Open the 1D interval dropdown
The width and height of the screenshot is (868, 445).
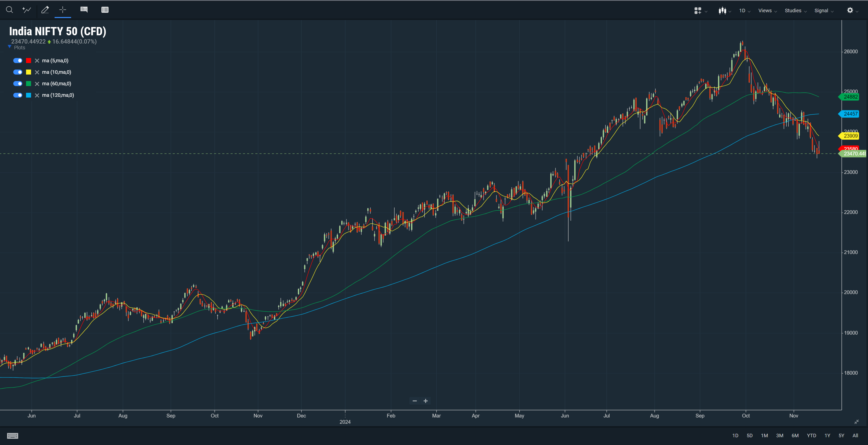pyautogui.click(x=744, y=11)
